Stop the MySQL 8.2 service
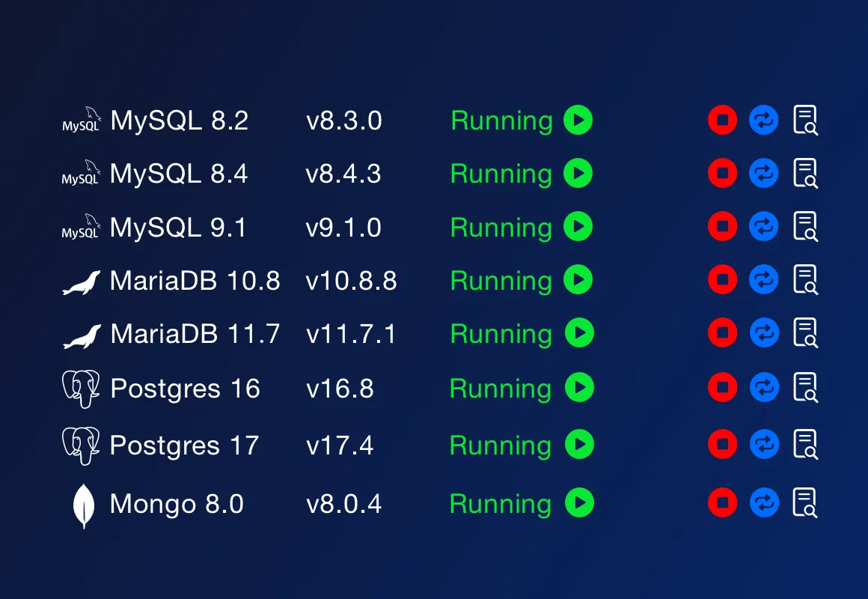This screenshot has width=868, height=599. click(722, 120)
